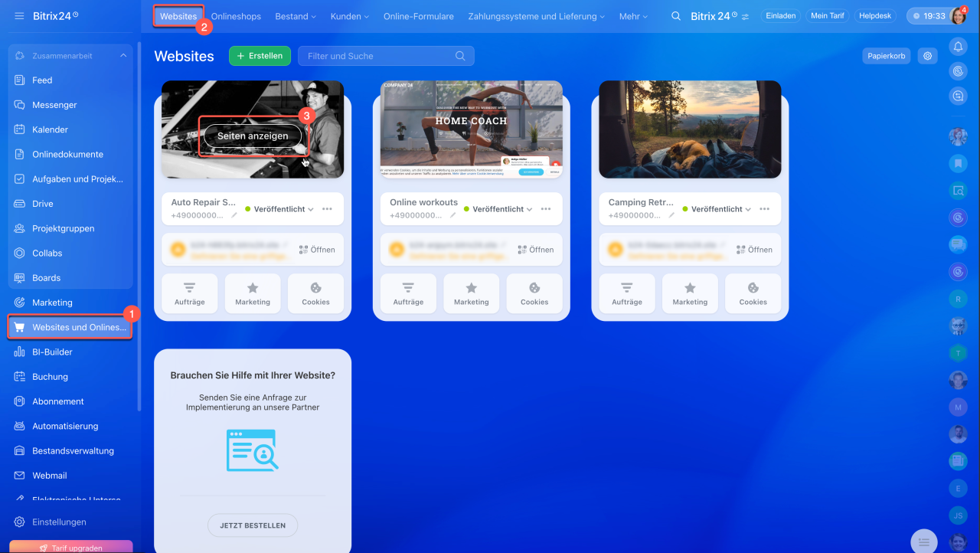This screenshot has width=980, height=553.
Task: Click the Bestandsverwaltung icon in sidebar
Action: pyautogui.click(x=20, y=451)
